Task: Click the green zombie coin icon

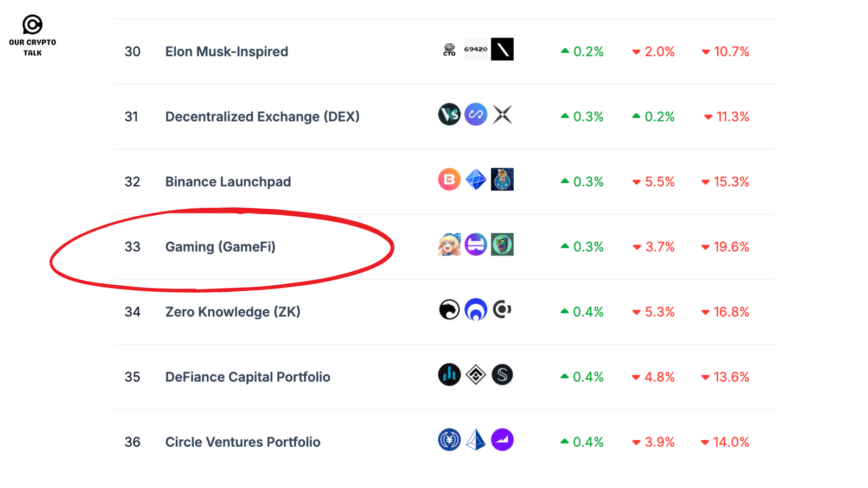Action: (x=502, y=245)
